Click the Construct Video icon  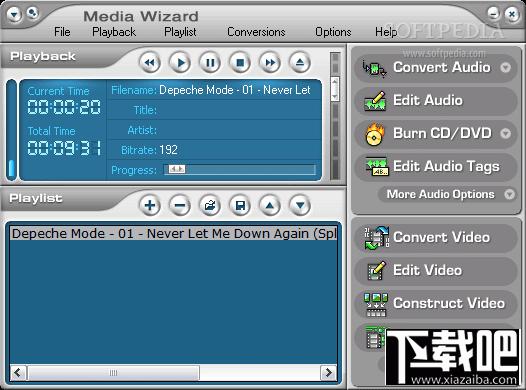click(376, 304)
